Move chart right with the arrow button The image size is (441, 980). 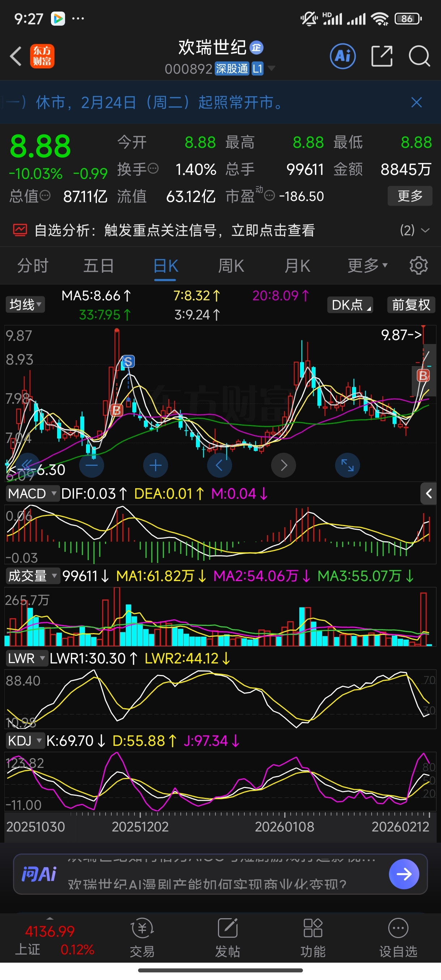(x=283, y=465)
